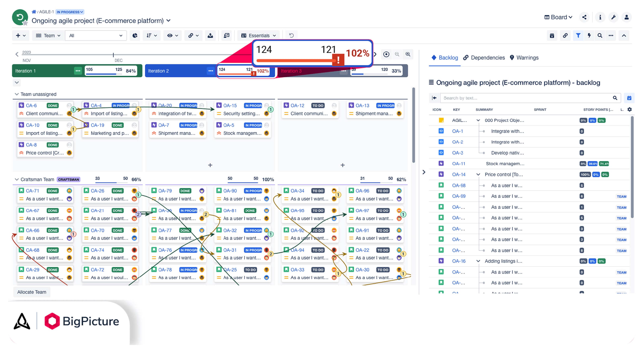Image resolution: width=644 pixels, height=353 pixels.
Task: Click the search magnifier in toolbar
Action: pyautogui.click(x=600, y=35)
